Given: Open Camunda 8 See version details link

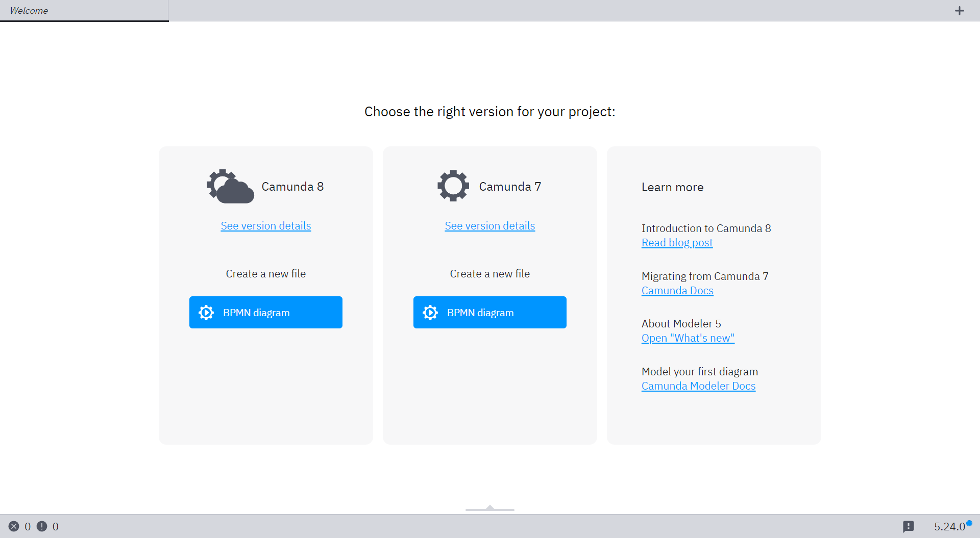Looking at the screenshot, I should point(265,226).
